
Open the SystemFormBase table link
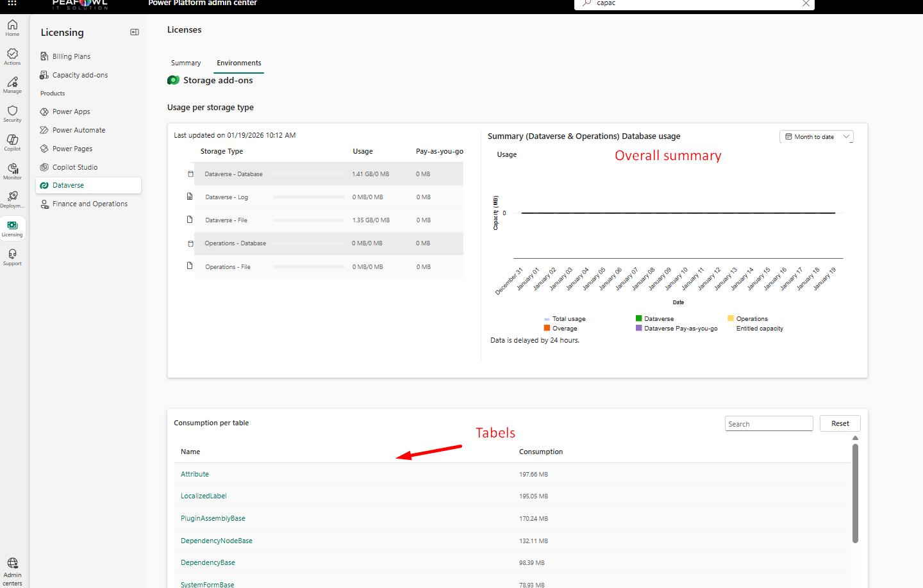click(x=208, y=584)
